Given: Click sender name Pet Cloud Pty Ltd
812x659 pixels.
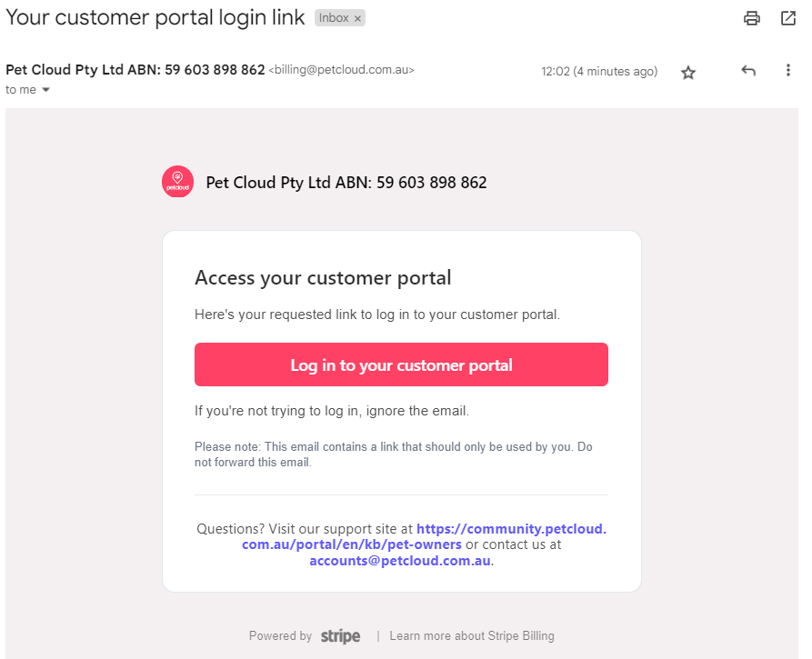Looking at the screenshot, I should pyautogui.click(x=135, y=70).
